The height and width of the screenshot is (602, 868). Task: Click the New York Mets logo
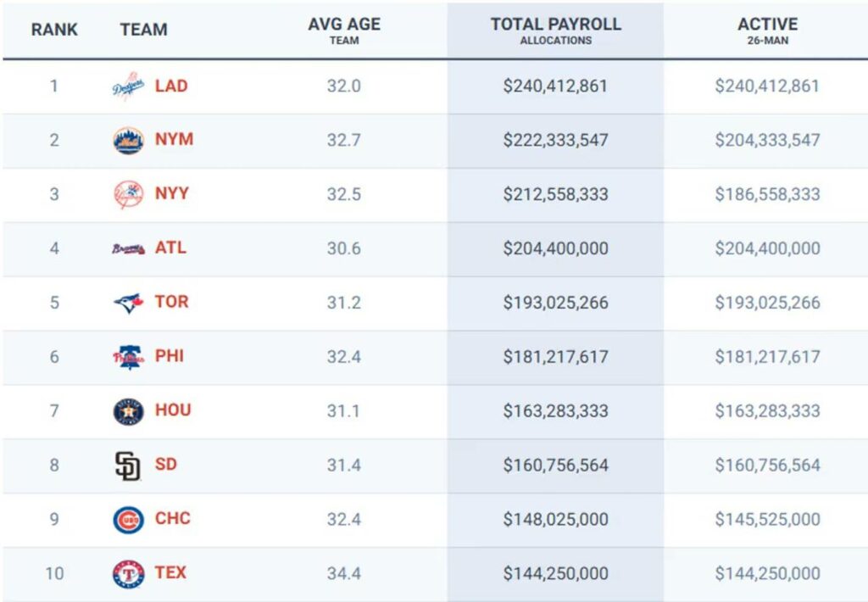(128, 141)
